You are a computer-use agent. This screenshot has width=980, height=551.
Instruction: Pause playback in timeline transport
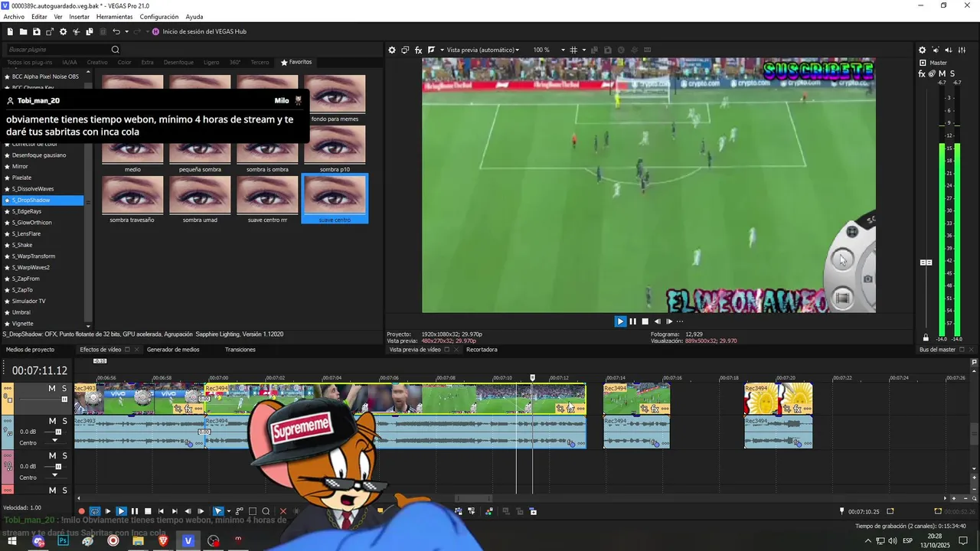pos(135,511)
